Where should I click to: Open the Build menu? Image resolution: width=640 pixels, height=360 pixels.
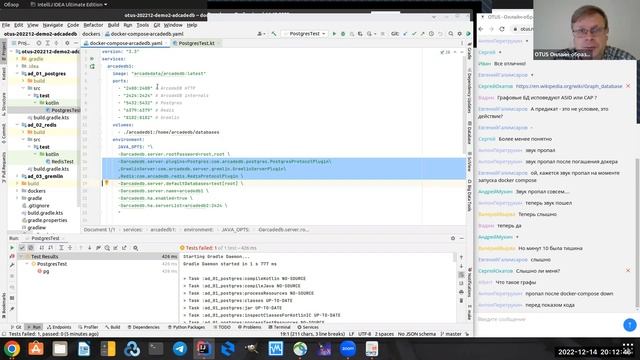(x=113, y=25)
